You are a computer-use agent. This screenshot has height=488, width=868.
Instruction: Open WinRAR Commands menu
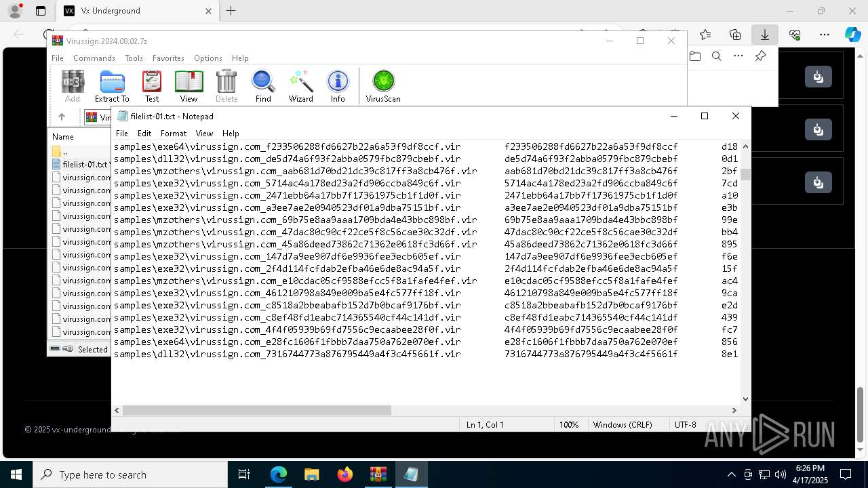(94, 58)
